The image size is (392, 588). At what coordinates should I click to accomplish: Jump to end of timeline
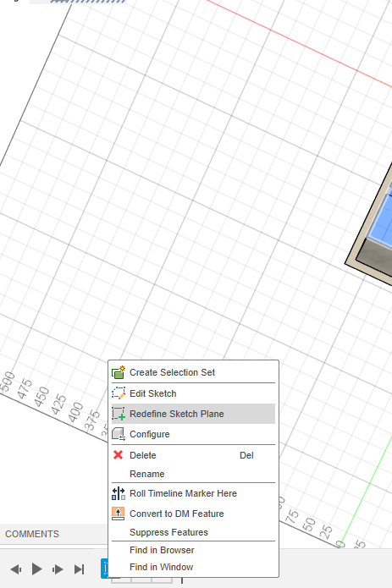79,569
